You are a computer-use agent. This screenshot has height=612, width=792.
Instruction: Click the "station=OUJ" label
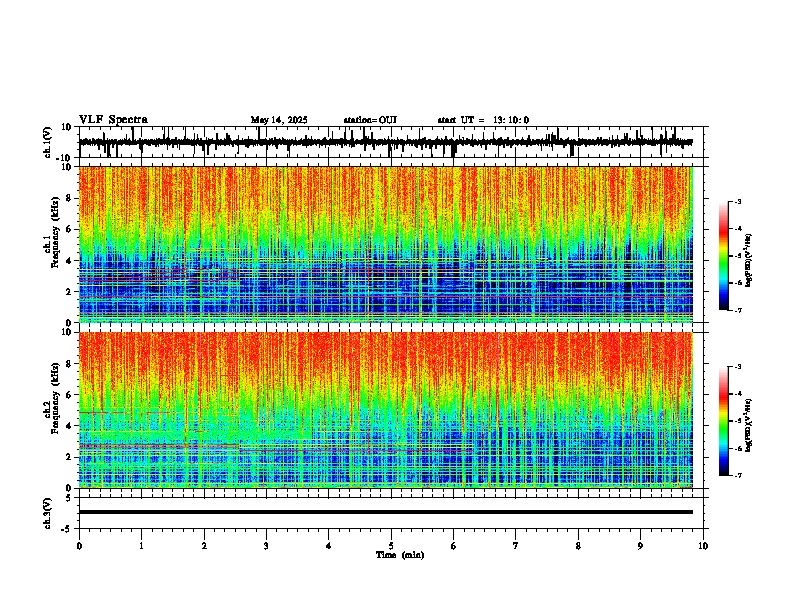(x=370, y=120)
